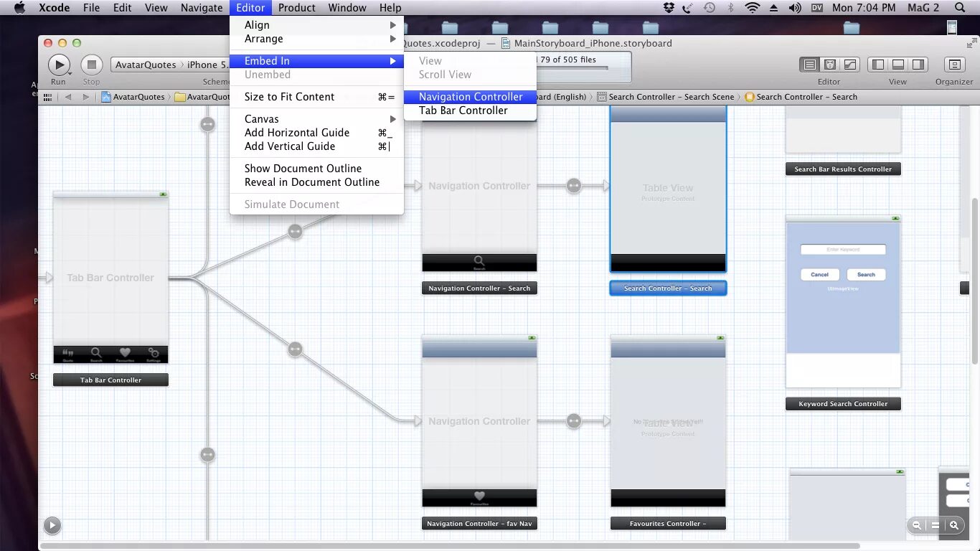Select the Search Controller - Search scene label
The height and width of the screenshot is (551, 980).
668,288
